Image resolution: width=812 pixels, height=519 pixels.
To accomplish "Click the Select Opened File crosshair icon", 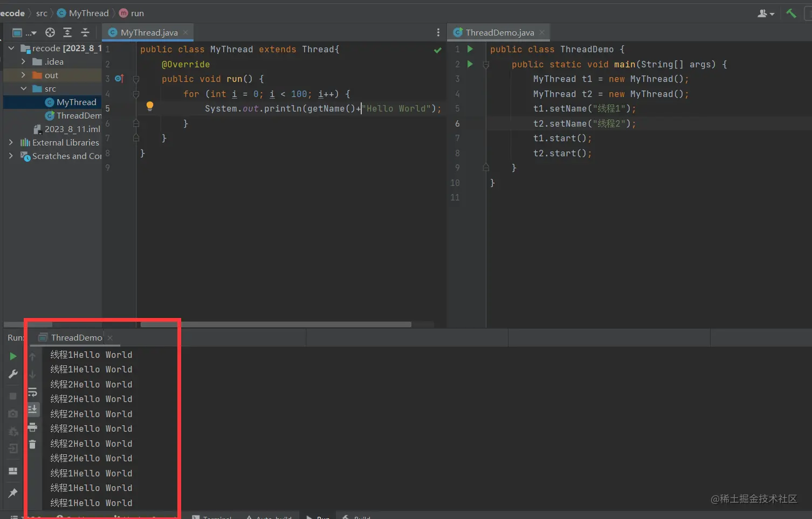I will pos(50,32).
